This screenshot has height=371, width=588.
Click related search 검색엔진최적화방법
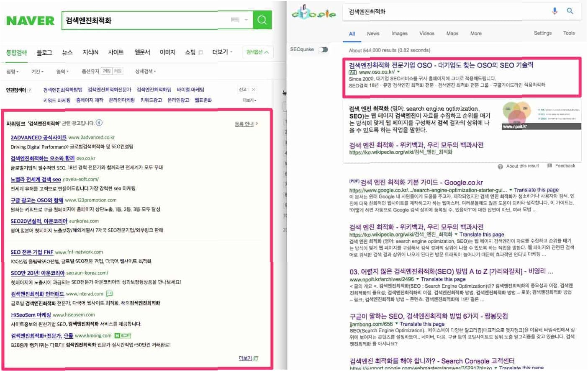(x=63, y=90)
